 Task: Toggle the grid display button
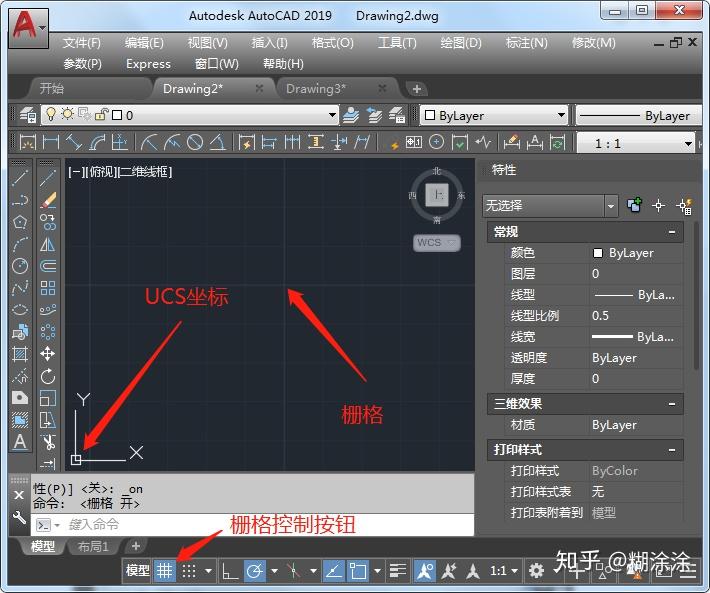(164, 571)
